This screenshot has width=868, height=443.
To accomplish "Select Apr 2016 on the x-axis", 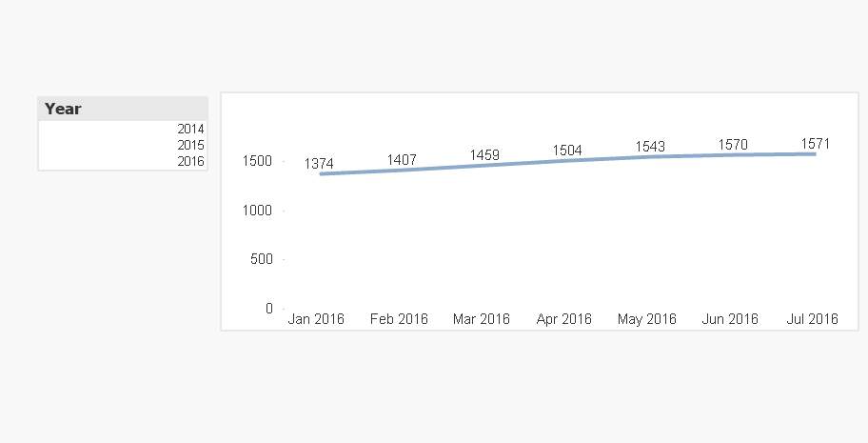I will point(564,319).
